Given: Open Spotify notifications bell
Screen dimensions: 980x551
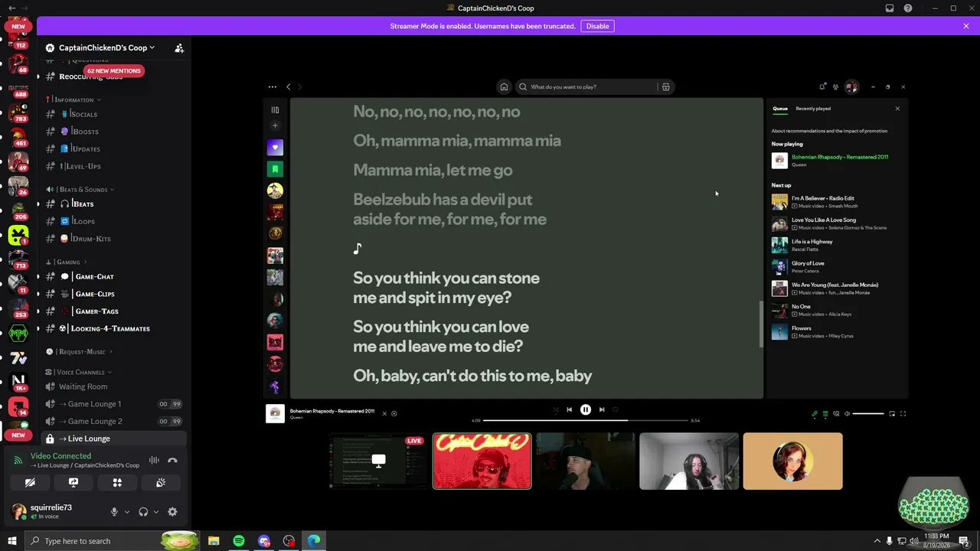Looking at the screenshot, I should click(x=822, y=86).
